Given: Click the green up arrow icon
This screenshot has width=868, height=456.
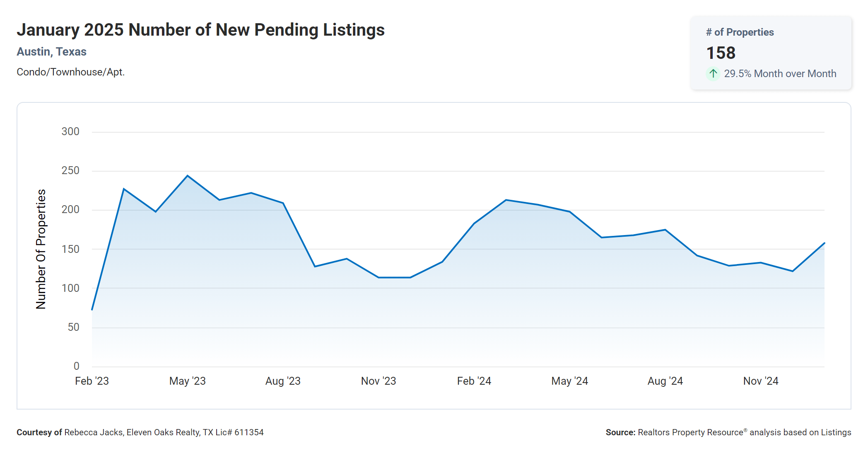Looking at the screenshot, I should click(713, 74).
